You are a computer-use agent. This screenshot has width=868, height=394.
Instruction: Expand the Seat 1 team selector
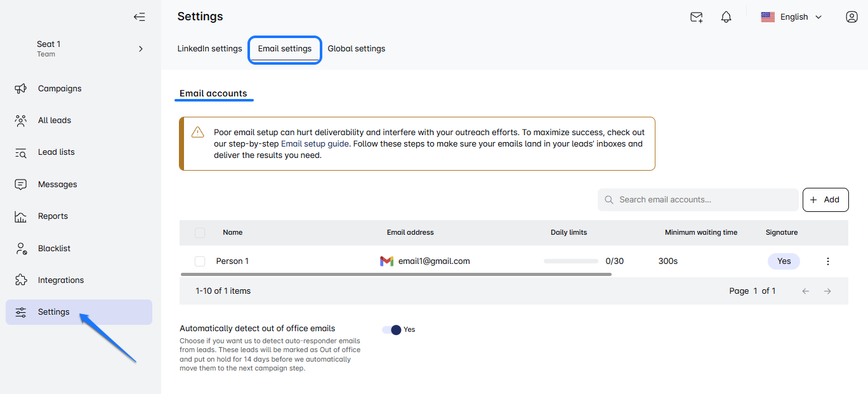(140, 49)
